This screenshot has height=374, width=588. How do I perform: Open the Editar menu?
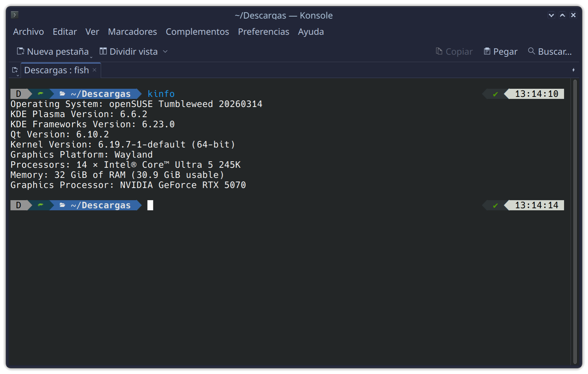pyautogui.click(x=64, y=32)
